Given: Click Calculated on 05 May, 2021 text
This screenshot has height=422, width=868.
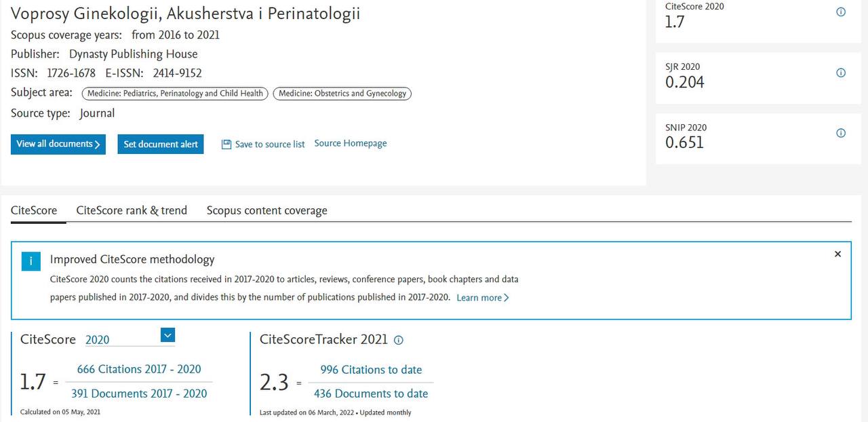Looking at the screenshot, I should [60, 412].
